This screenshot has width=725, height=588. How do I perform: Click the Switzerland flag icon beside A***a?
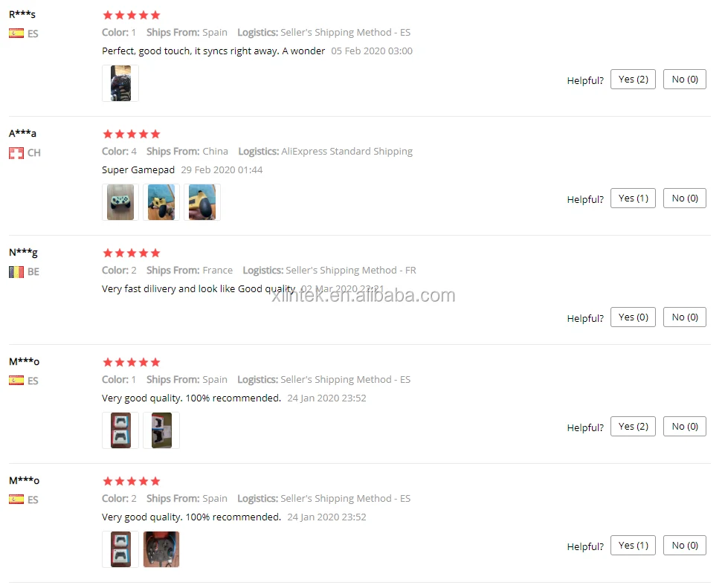(16, 152)
